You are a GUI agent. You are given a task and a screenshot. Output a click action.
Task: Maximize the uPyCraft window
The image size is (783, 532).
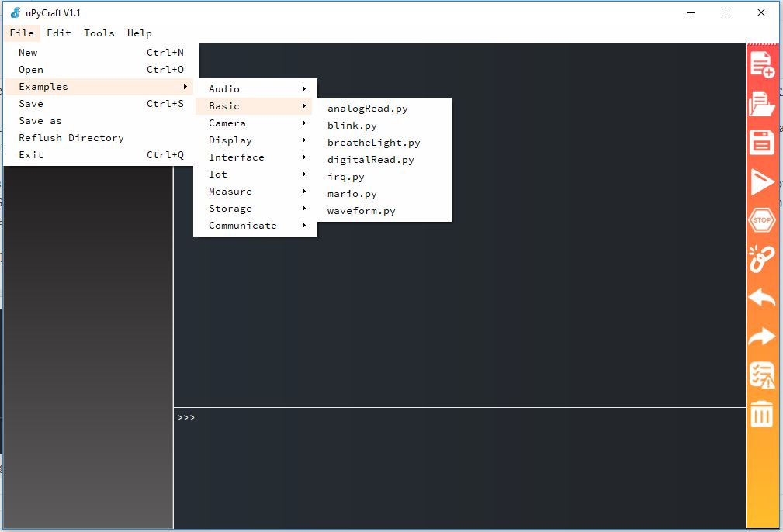pos(726,12)
